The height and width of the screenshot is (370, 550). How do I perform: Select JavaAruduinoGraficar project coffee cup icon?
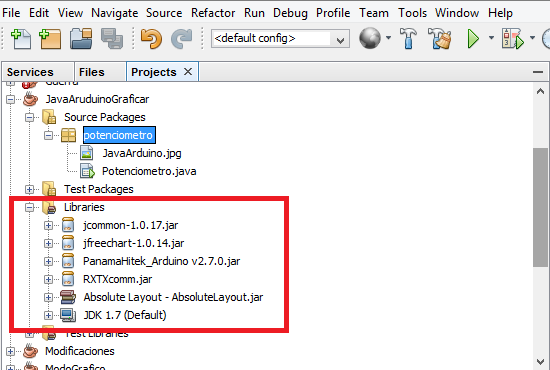31,99
